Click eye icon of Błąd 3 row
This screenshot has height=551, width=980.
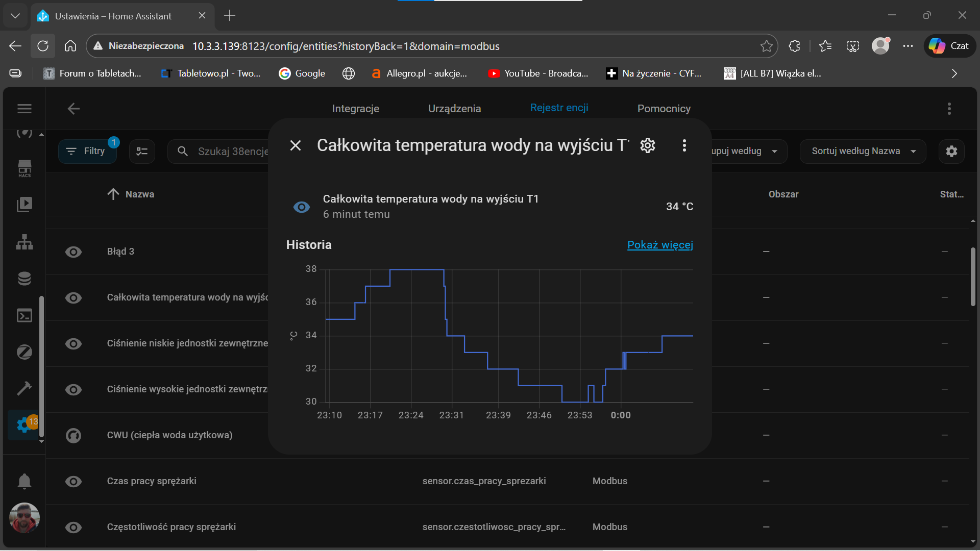coord(73,252)
